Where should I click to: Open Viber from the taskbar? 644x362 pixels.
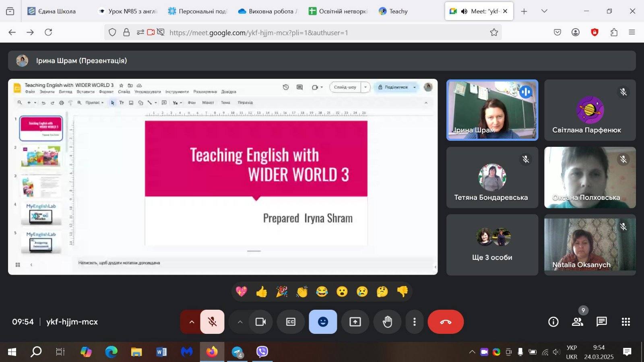pos(262,352)
